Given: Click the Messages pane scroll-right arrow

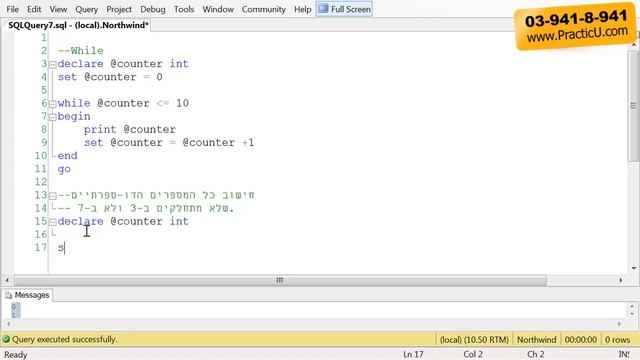Looking at the screenshot, I should (x=619, y=324).
